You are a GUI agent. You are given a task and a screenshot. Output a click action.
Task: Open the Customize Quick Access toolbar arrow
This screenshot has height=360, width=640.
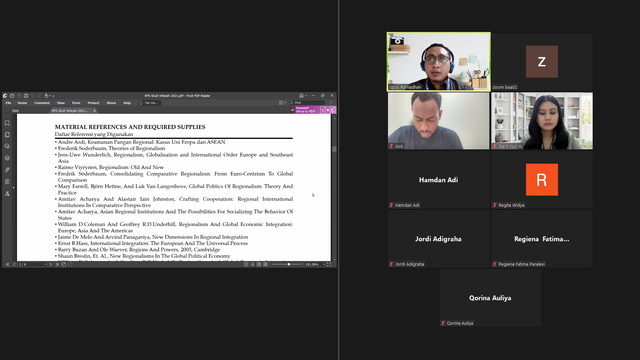53,96
